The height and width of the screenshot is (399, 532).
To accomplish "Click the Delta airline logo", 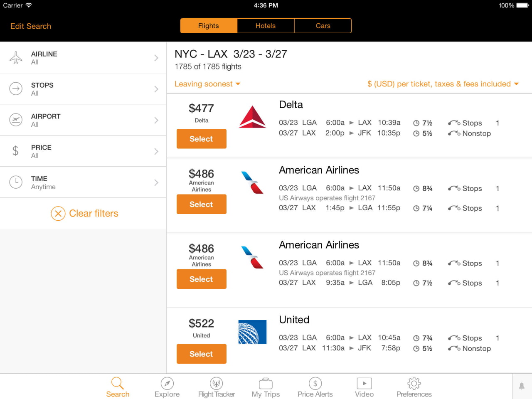I will [252, 116].
